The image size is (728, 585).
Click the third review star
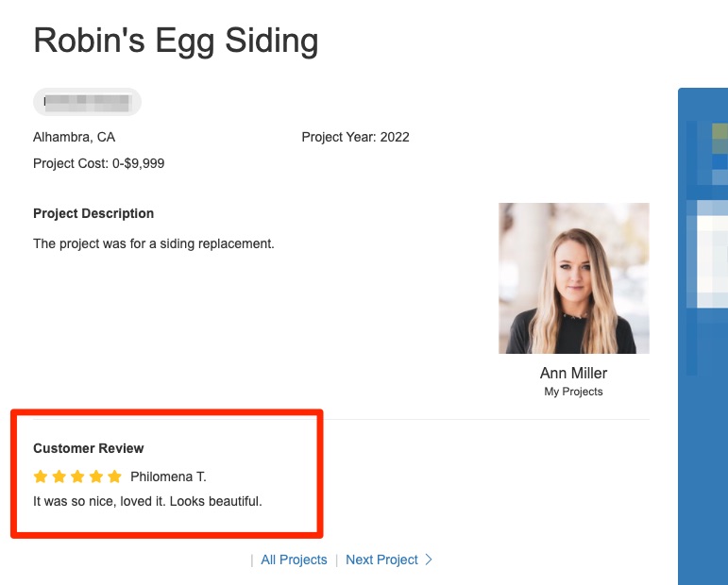point(77,476)
